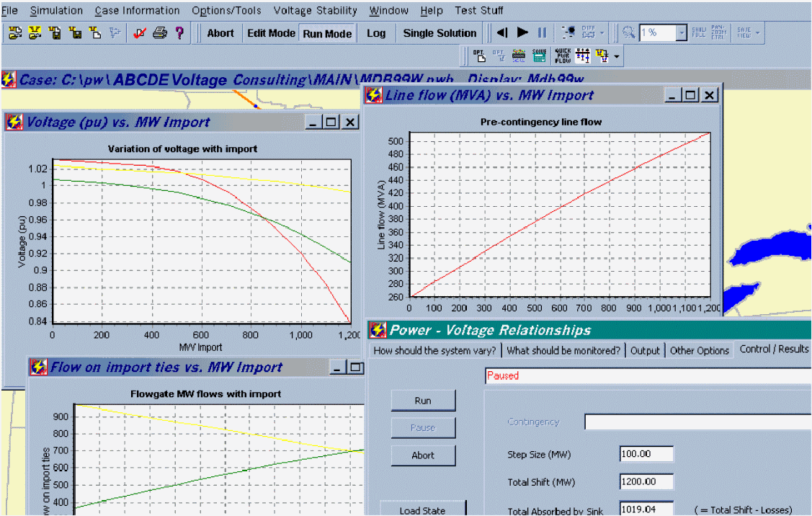Open help with the question mark icon
The image size is (812, 516).
pos(179,32)
